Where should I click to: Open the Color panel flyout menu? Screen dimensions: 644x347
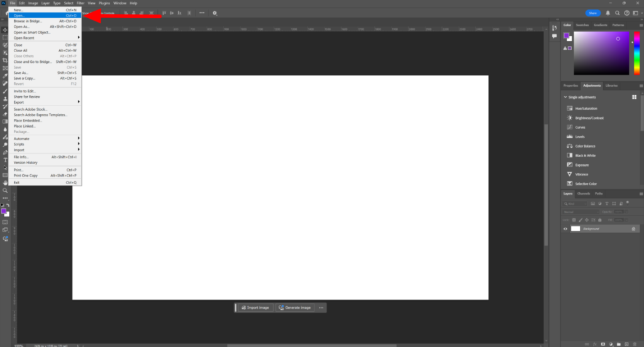click(641, 25)
